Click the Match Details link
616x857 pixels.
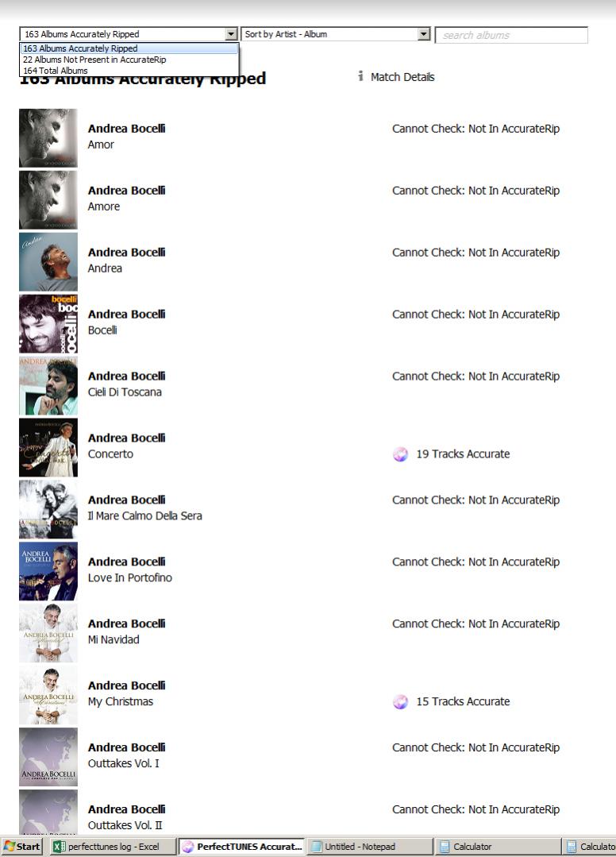[402, 77]
